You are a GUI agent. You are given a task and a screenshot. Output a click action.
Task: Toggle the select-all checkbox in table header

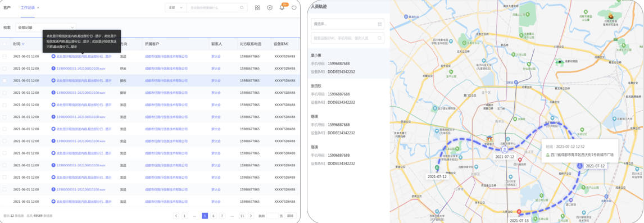click(4, 44)
